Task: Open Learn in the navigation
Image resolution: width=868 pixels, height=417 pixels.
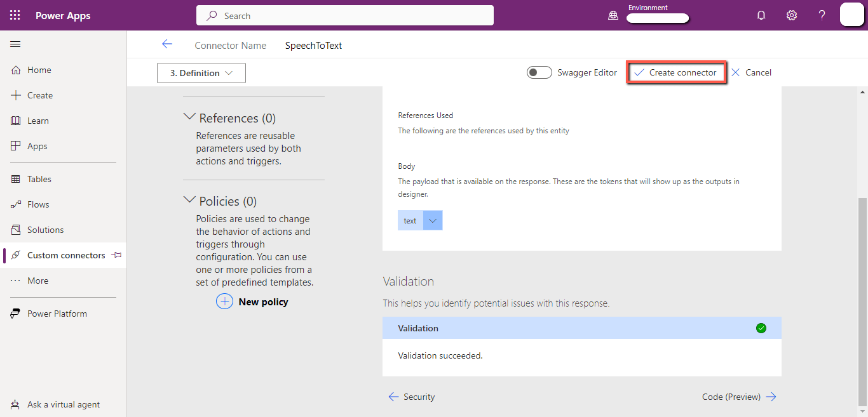Action: point(38,121)
